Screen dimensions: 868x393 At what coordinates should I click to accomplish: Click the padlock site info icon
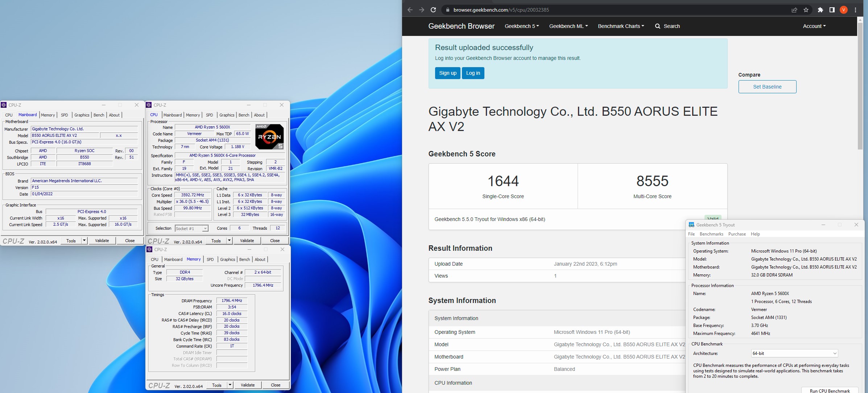[x=448, y=10]
